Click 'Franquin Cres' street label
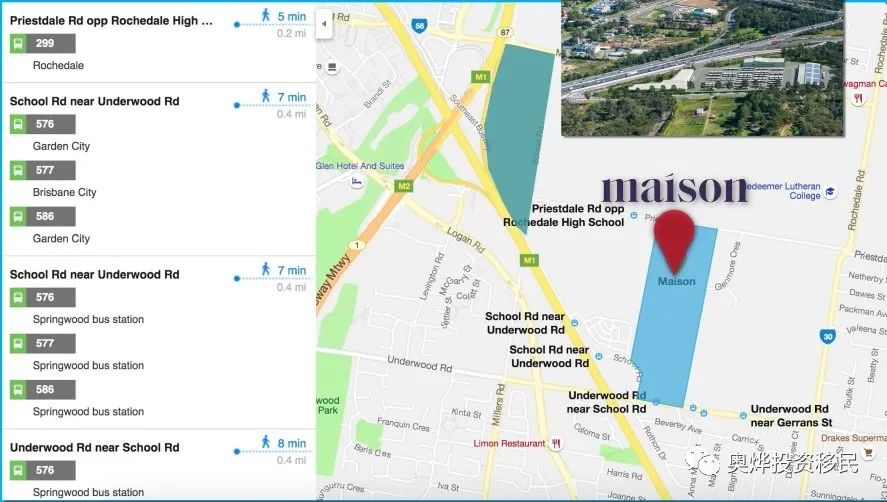The width and height of the screenshot is (887, 502). click(x=403, y=424)
